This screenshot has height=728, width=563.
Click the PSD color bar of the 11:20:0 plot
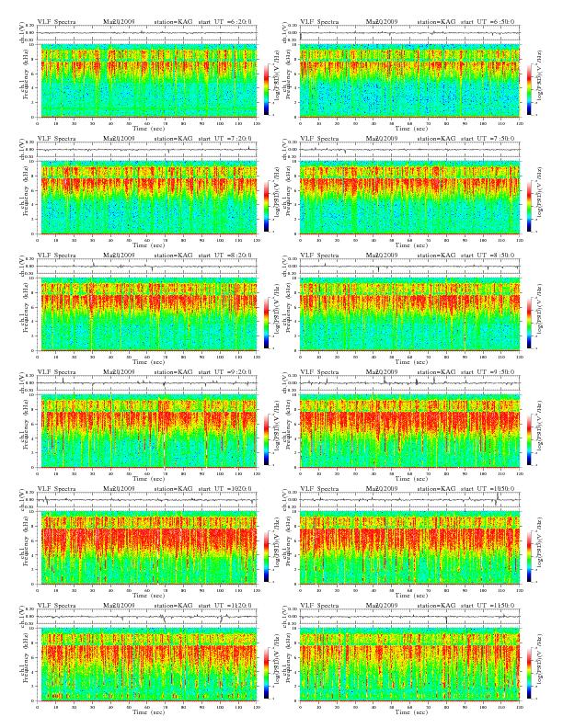(266, 673)
